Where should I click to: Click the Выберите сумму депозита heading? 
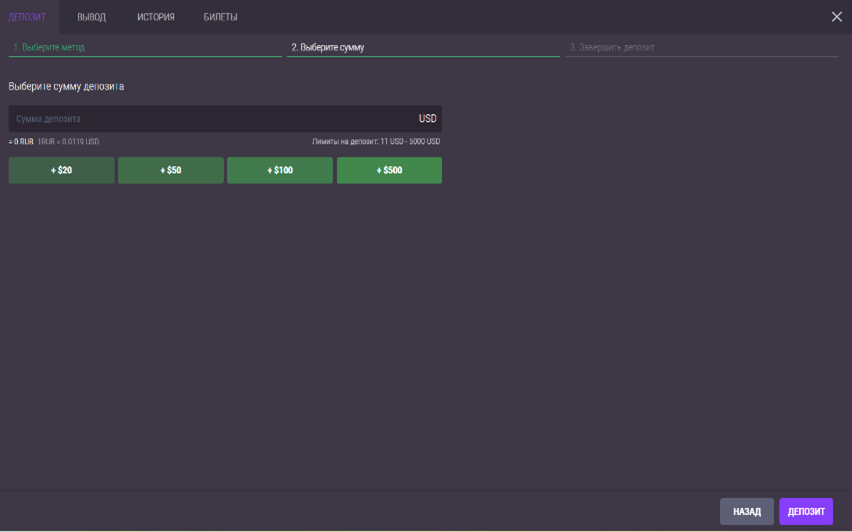tap(66, 87)
